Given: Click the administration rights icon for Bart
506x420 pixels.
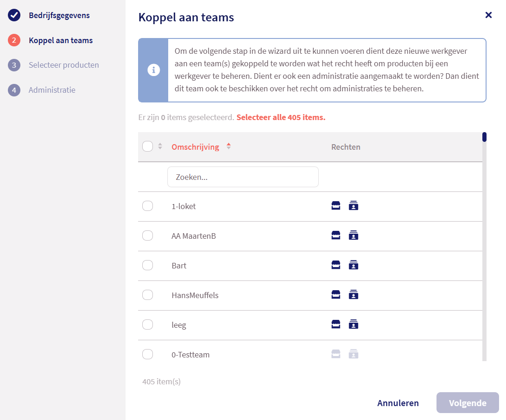Looking at the screenshot, I should click(x=354, y=265).
